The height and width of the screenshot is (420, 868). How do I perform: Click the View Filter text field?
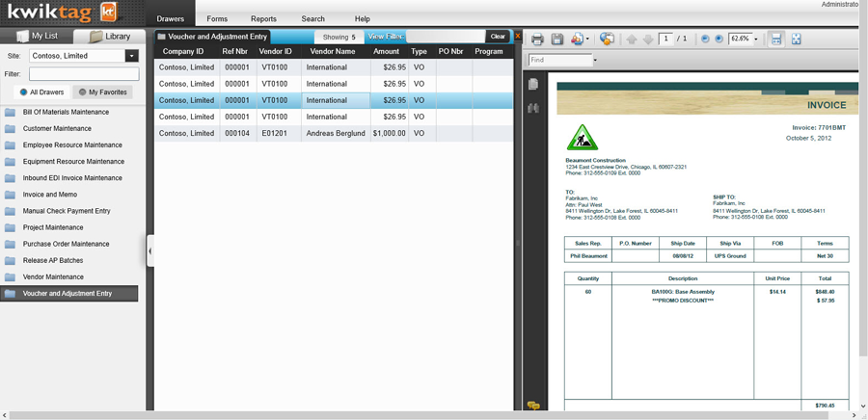(x=446, y=37)
